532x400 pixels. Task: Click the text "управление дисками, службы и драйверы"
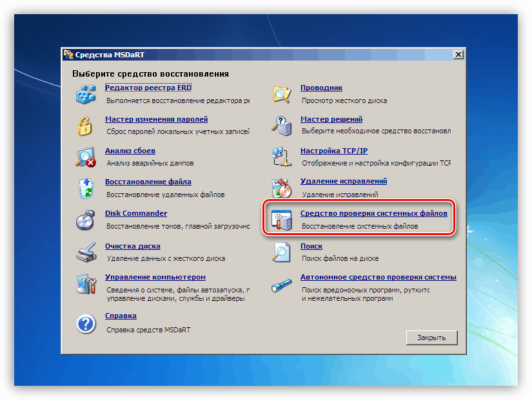click(176, 299)
